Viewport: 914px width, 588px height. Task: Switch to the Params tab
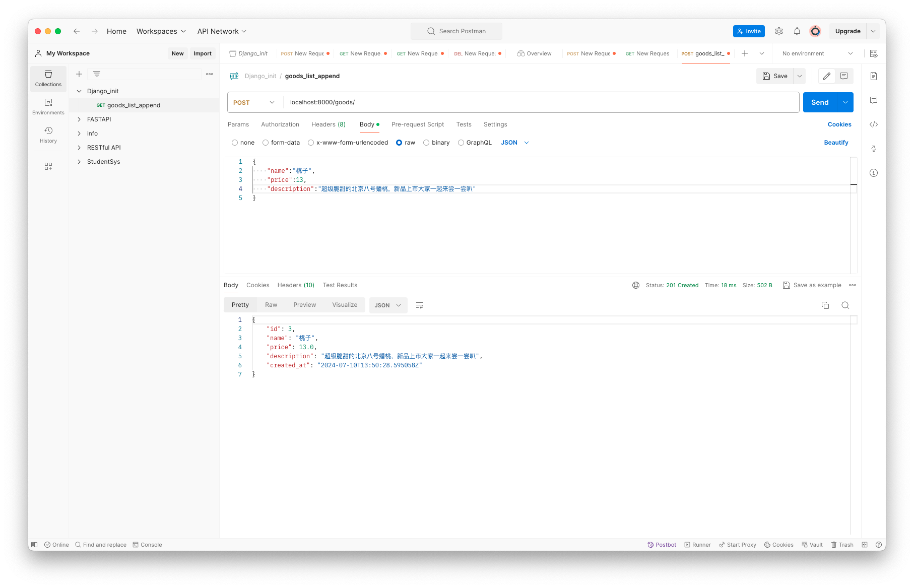tap(238, 124)
